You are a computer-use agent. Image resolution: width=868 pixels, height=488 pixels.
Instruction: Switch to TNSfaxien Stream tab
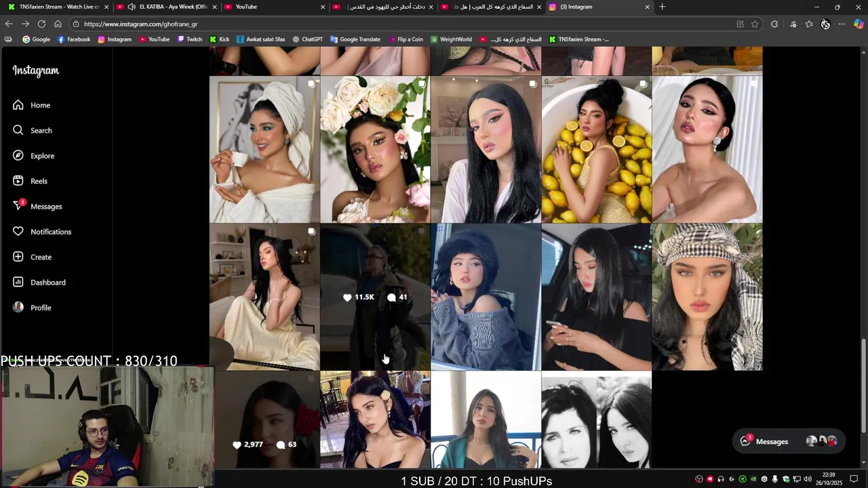(x=58, y=7)
